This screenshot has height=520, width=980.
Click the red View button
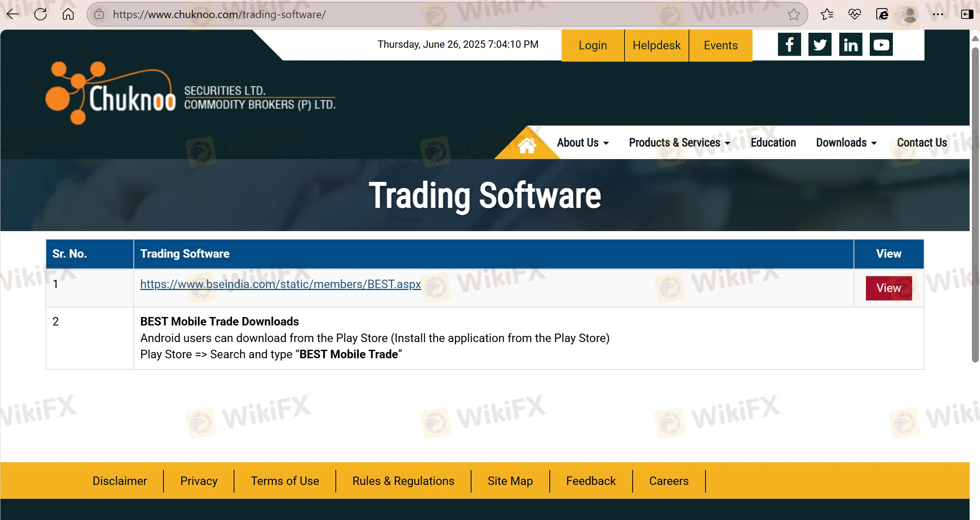(889, 288)
